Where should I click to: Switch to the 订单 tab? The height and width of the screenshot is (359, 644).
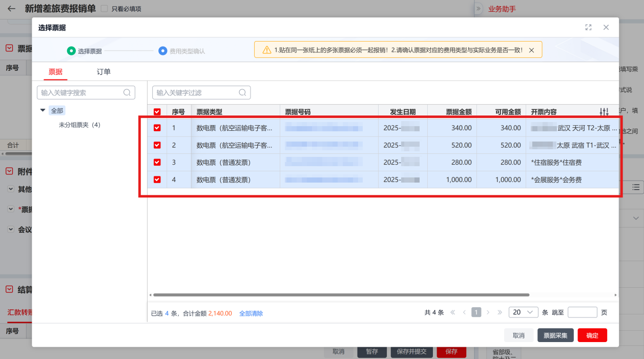[103, 72]
